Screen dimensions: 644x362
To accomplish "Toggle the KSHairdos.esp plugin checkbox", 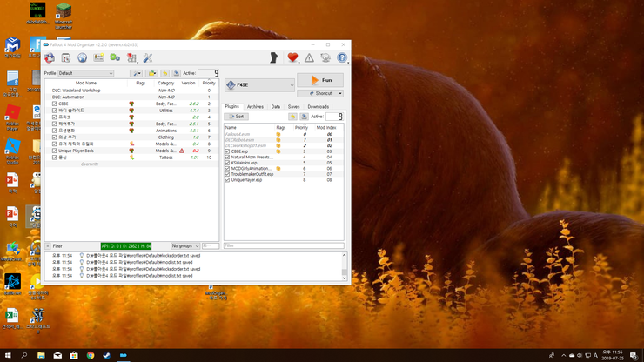I will click(228, 163).
